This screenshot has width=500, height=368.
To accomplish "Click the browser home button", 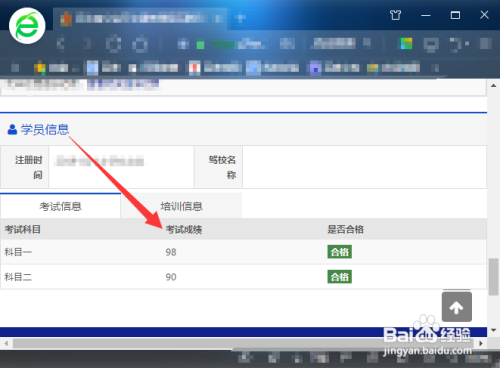I will coord(140,44).
